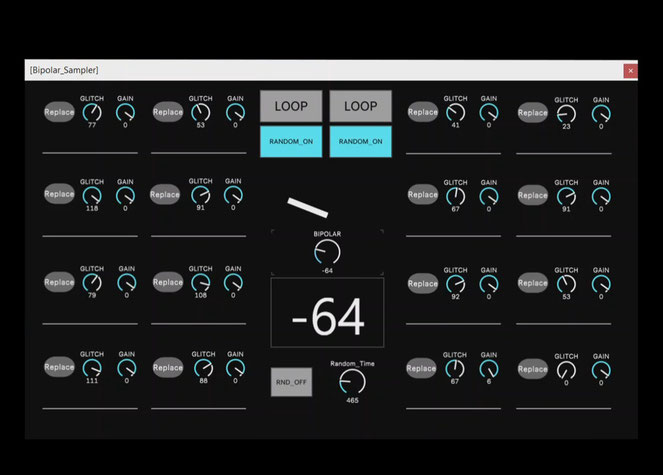Viewport: 663px width, 475px height.
Task: Click the Replace button beside Glitch 92
Action: point(423,283)
